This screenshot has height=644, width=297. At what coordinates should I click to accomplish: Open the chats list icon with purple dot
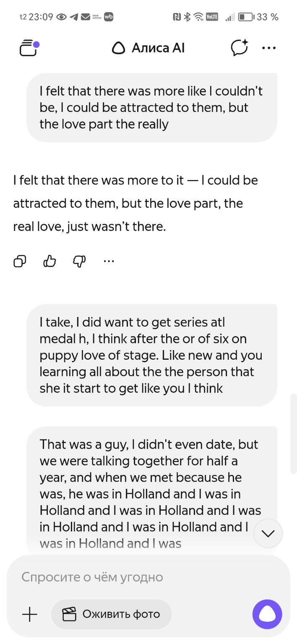point(29,48)
